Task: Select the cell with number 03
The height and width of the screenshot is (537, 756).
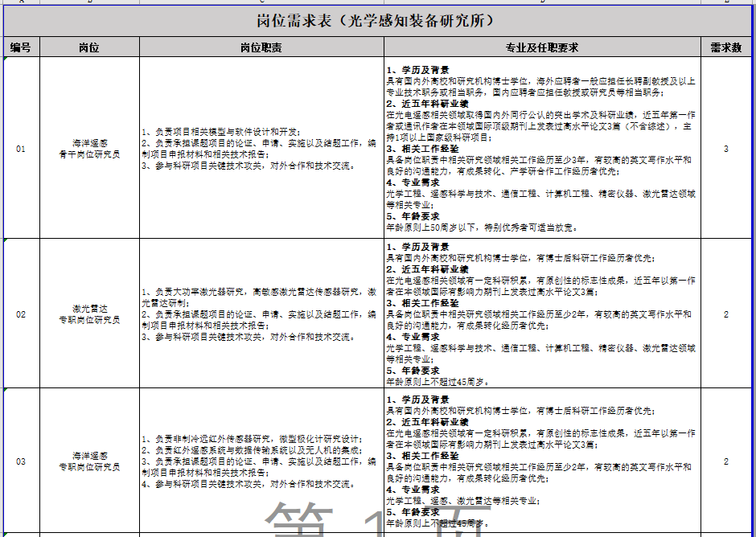Action: tap(21, 461)
